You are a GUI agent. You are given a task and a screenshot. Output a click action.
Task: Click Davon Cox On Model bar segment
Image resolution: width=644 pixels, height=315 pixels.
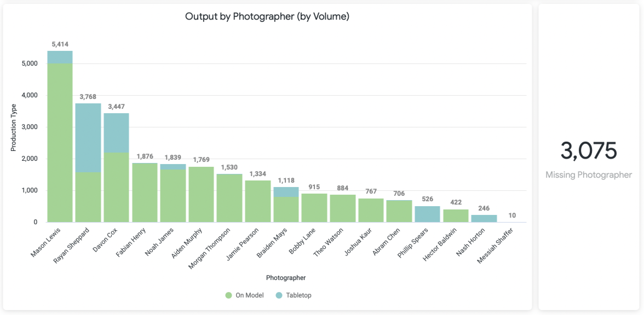[116, 187]
